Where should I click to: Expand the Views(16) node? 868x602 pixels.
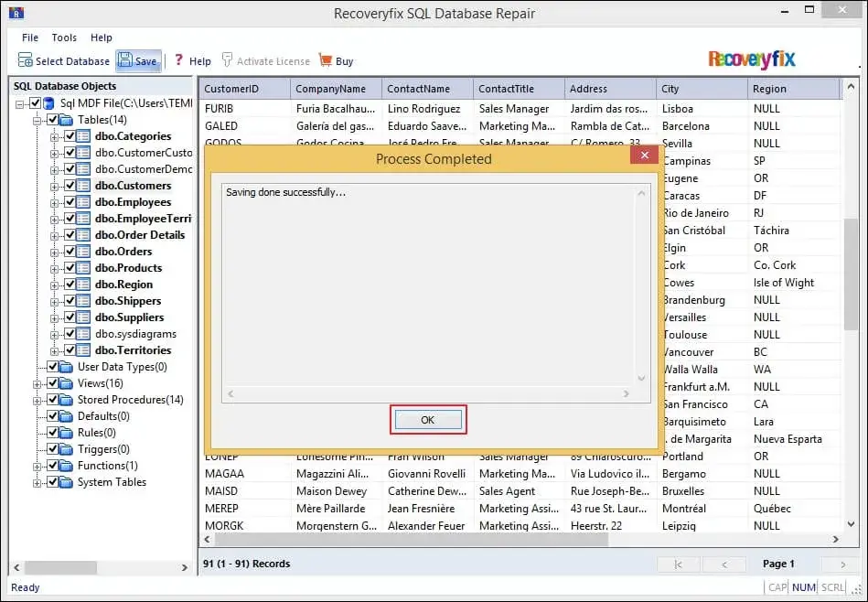[38, 384]
